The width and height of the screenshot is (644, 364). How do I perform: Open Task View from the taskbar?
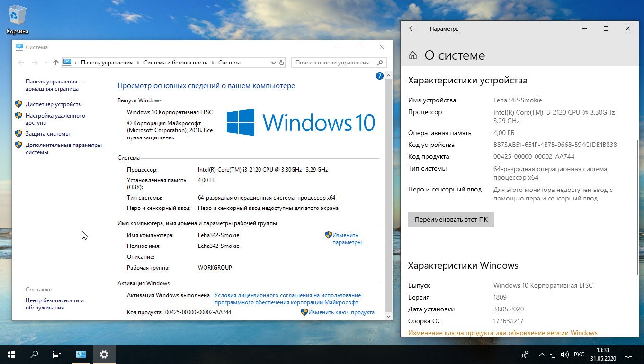pos(57,354)
